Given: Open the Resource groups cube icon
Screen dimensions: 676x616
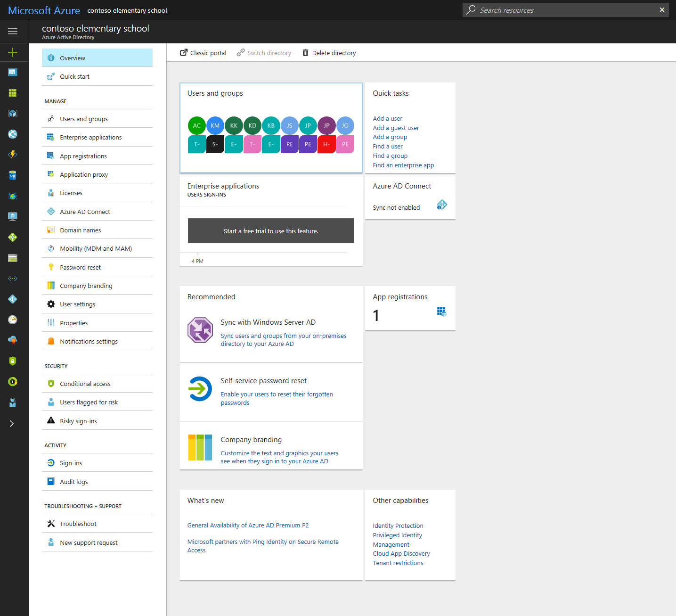Looking at the screenshot, I should tap(13, 114).
